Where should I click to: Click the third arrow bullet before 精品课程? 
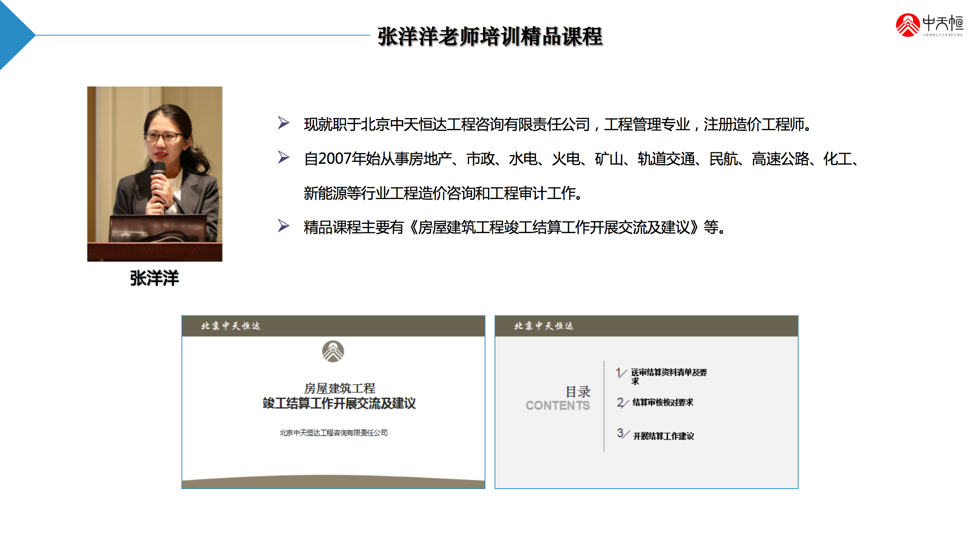(x=283, y=226)
